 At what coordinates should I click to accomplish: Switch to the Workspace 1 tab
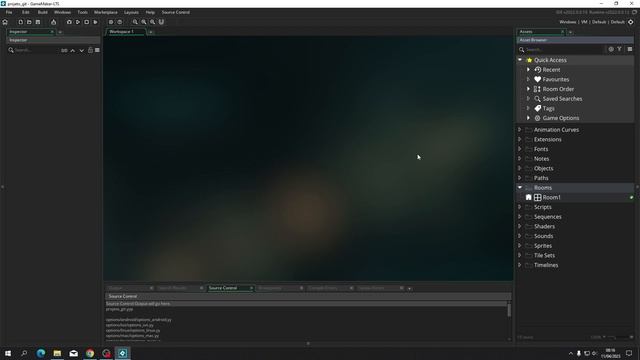122,32
